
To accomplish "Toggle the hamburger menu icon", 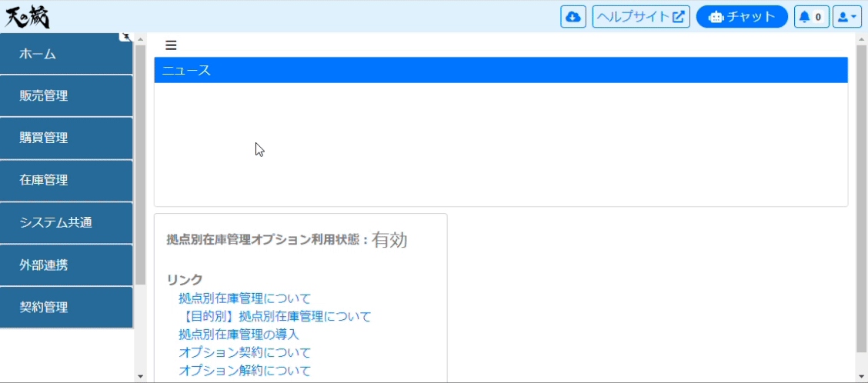I will pos(171,45).
